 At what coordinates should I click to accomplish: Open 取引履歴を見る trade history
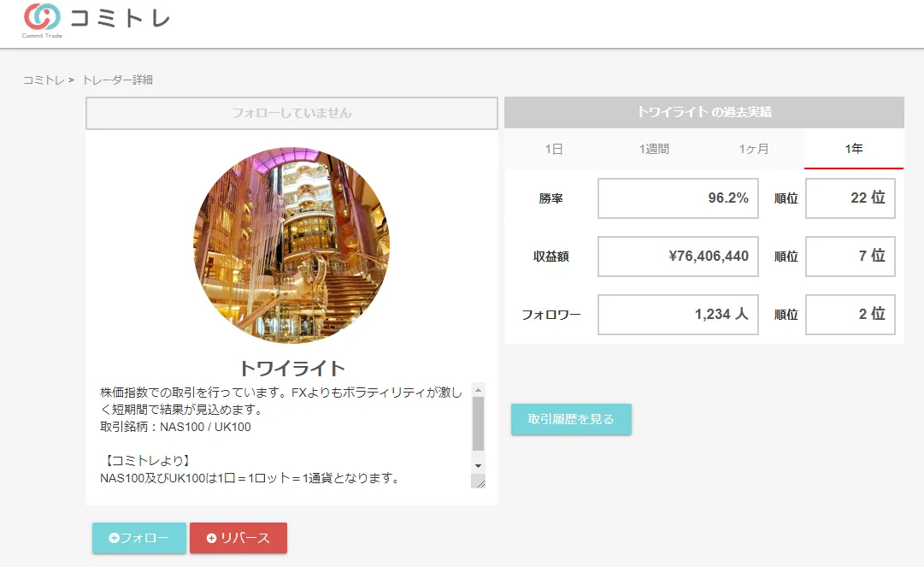[x=571, y=419]
